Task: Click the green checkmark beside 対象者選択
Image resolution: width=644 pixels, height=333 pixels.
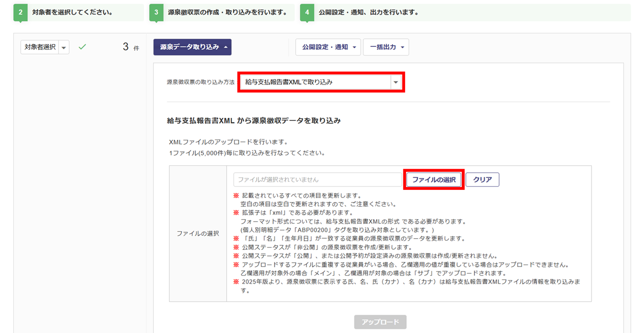Action: click(x=83, y=47)
